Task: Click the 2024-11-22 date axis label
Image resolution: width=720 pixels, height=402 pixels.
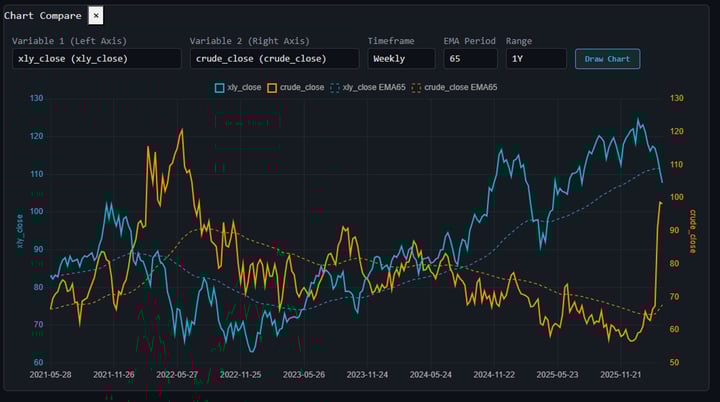Action: click(494, 374)
